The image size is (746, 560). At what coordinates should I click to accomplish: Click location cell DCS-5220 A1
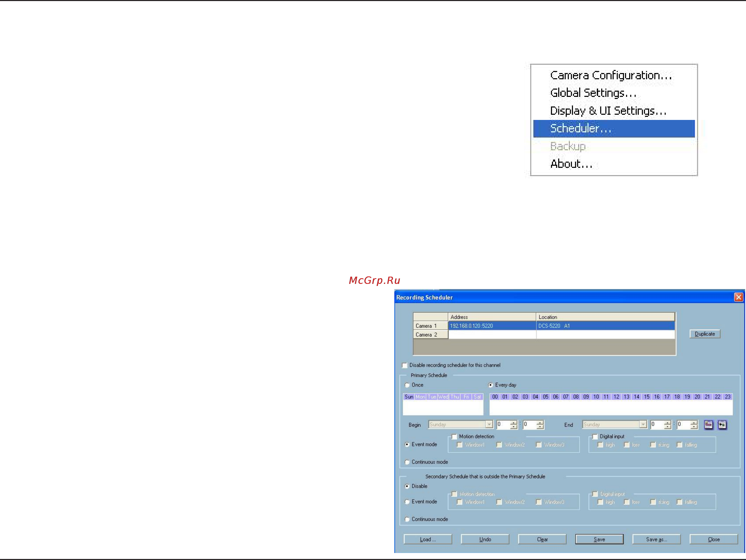click(605, 326)
